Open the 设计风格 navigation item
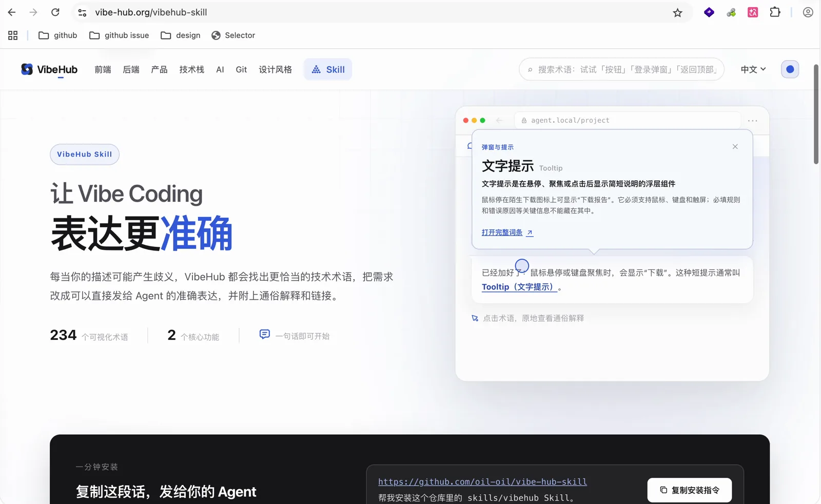The width and height of the screenshot is (821, 504). pyautogui.click(x=275, y=69)
